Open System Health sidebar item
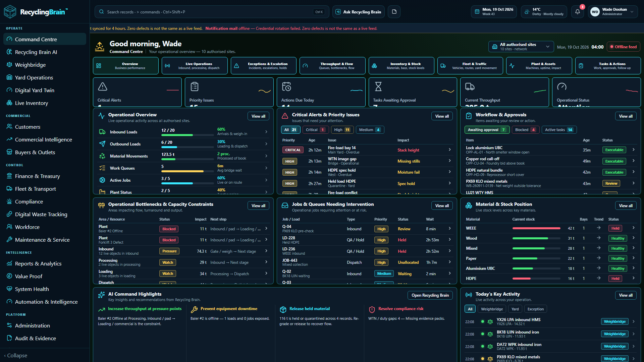This screenshot has height=362, width=644. point(45,289)
